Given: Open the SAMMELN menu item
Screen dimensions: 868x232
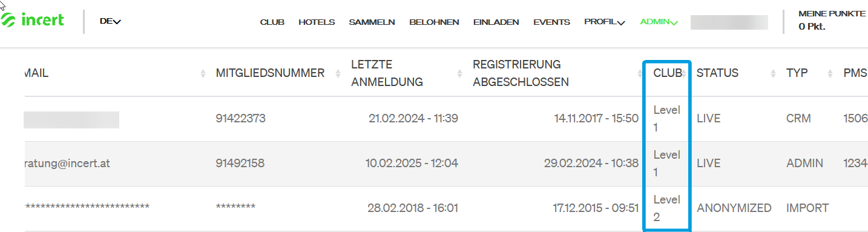Looking at the screenshot, I should [x=372, y=22].
